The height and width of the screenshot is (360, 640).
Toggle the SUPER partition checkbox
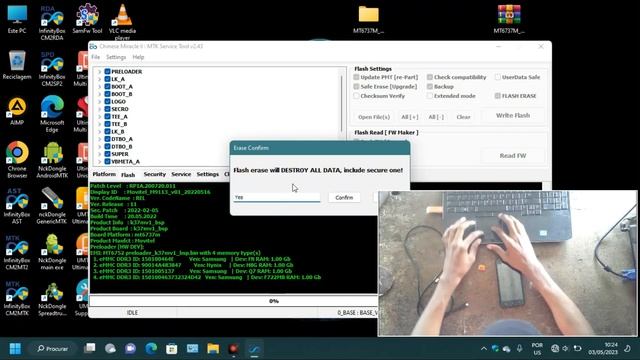pyautogui.click(x=107, y=154)
